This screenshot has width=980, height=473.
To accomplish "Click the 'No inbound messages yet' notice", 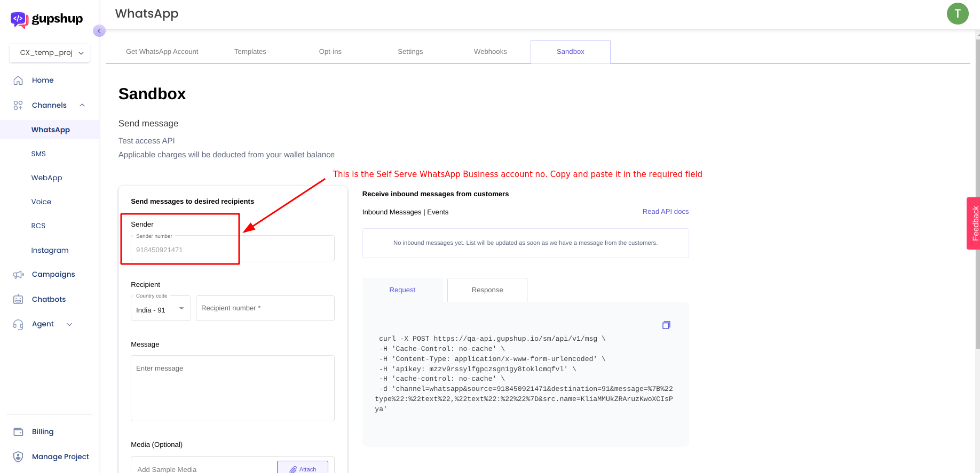I will (525, 243).
